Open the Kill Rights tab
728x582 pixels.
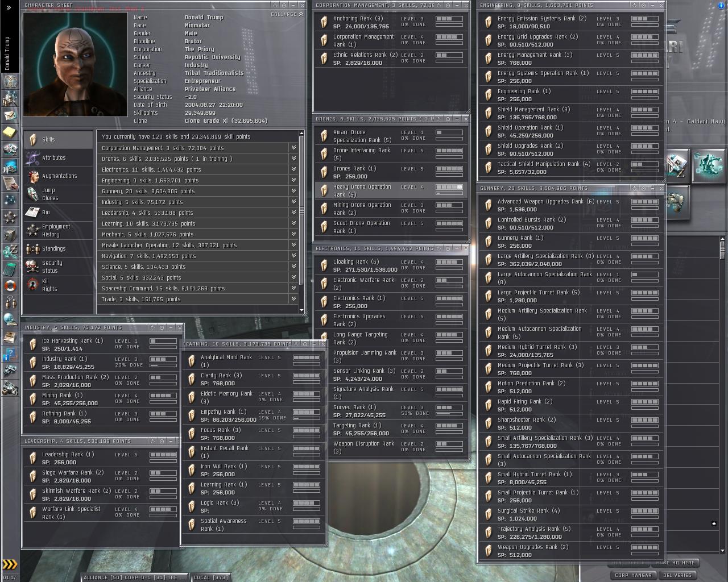[x=58, y=285]
